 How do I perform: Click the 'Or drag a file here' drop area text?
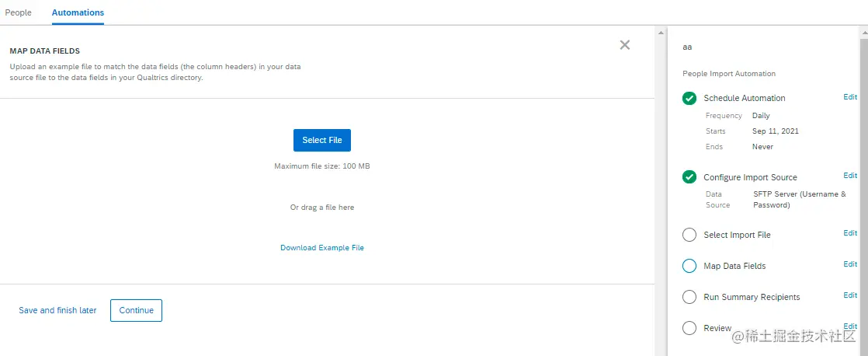[322, 208]
